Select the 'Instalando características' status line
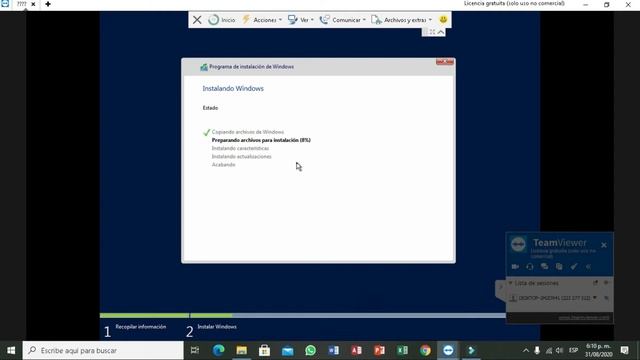 (240, 148)
